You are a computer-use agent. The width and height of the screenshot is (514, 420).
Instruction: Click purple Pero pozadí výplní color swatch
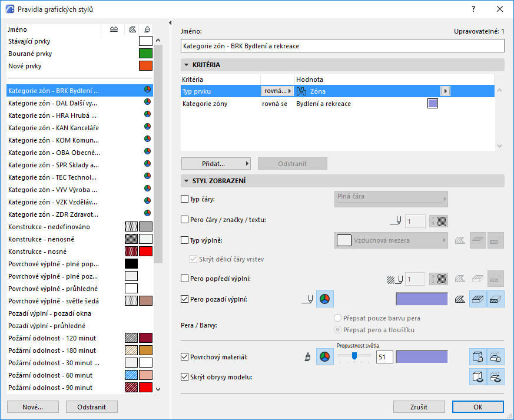tap(422, 299)
